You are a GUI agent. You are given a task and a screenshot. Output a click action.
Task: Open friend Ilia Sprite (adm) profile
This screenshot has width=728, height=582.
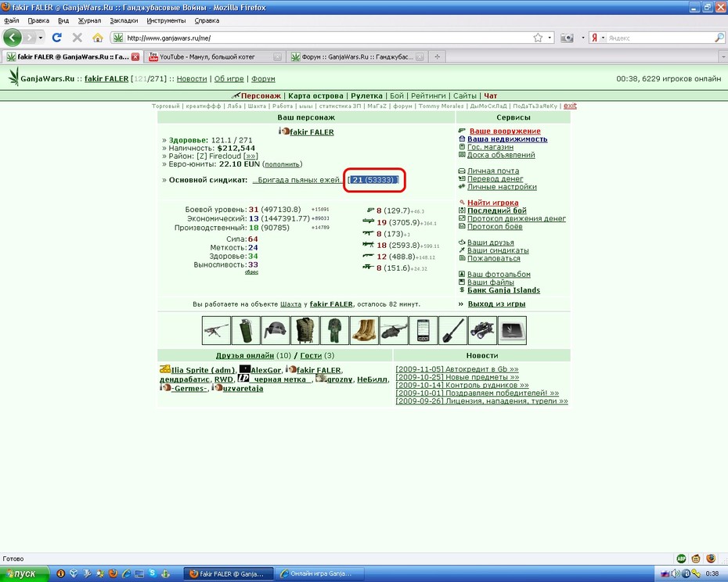point(203,370)
